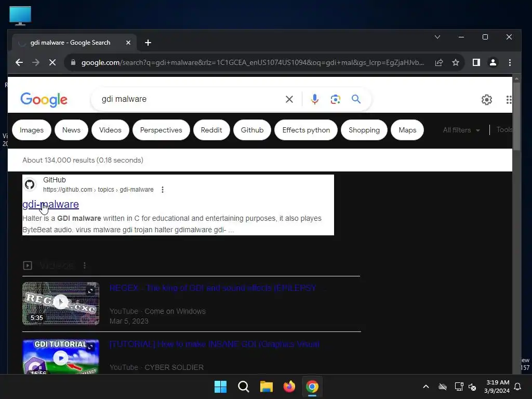Filter results by Videos
The height and width of the screenshot is (399, 532).
coord(110,130)
